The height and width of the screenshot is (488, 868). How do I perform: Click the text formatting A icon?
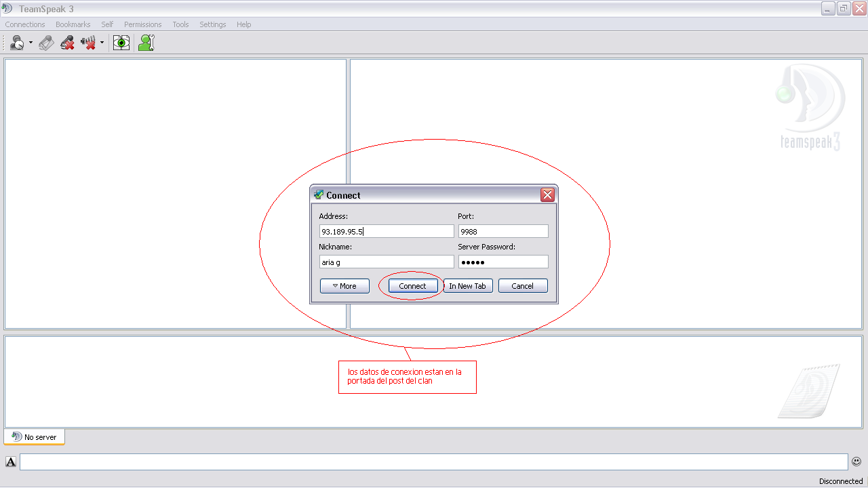point(11,462)
